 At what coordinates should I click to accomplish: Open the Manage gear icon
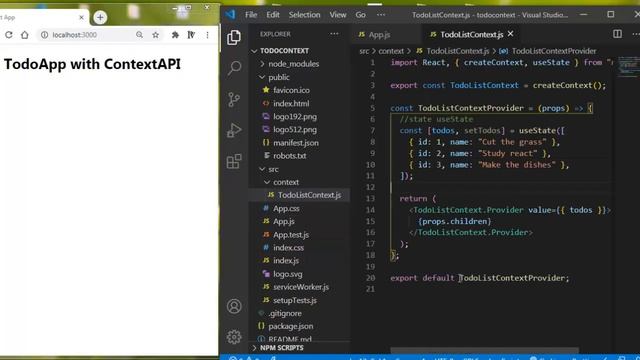click(x=234, y=337)
